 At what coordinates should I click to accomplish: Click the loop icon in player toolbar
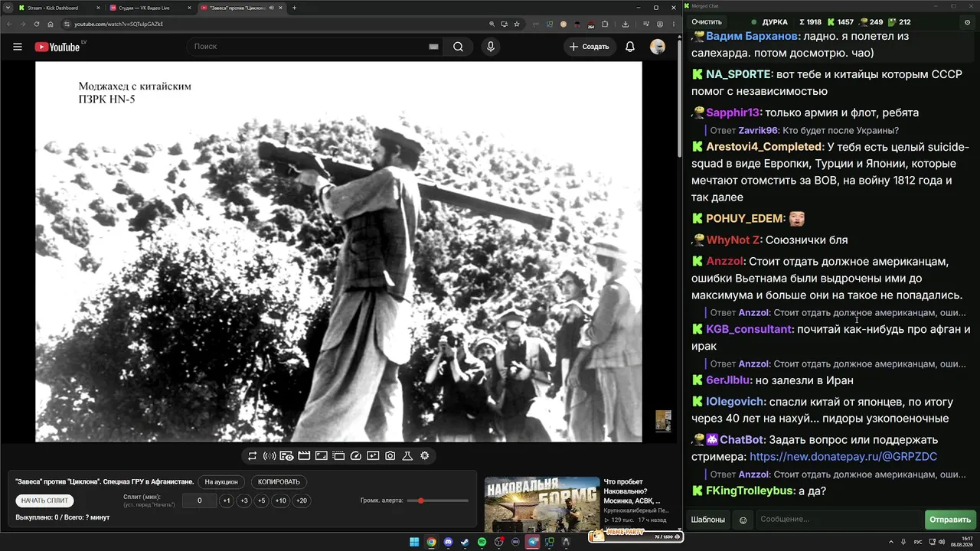252,456
